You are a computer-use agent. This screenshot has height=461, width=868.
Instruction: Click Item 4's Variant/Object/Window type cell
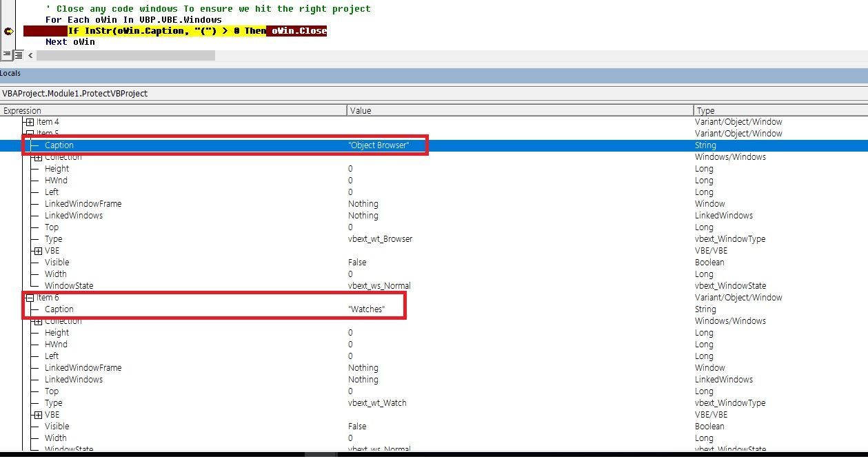(738, 122)
